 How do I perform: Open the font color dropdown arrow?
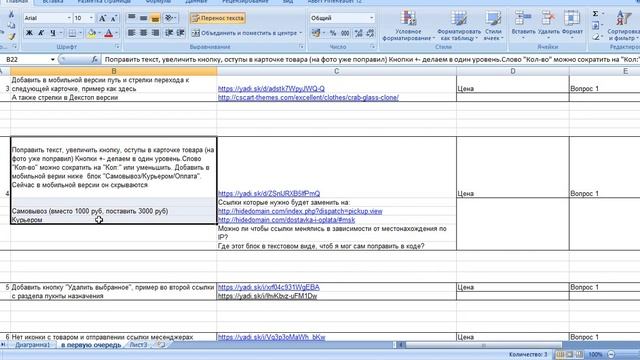[116, 33]
